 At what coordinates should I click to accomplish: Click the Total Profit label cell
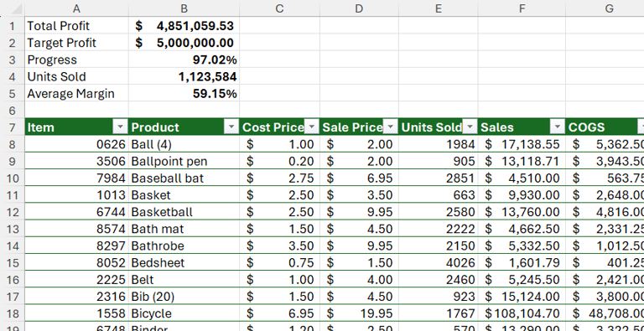click(x=76, y=26)
